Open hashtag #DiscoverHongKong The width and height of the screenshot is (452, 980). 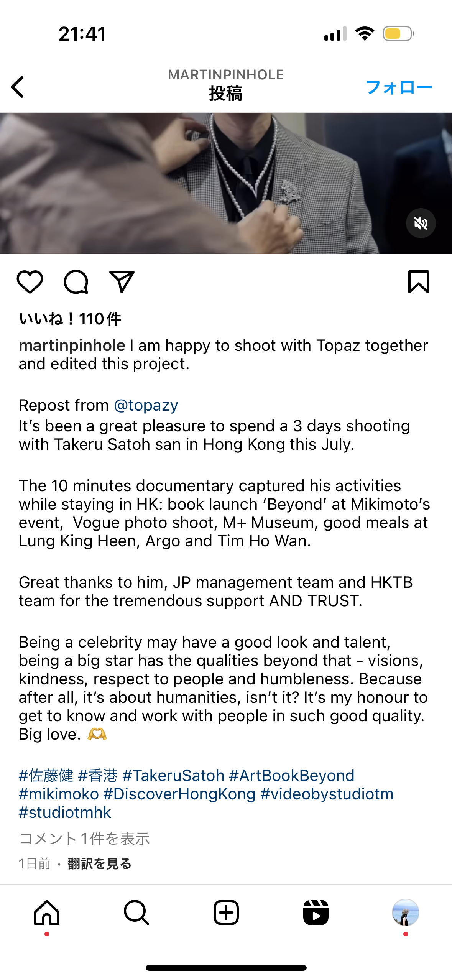coord(179,794)
